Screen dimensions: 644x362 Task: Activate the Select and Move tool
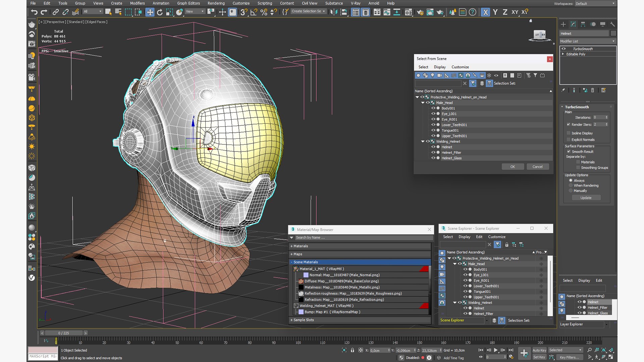click(x=150, y=12)
